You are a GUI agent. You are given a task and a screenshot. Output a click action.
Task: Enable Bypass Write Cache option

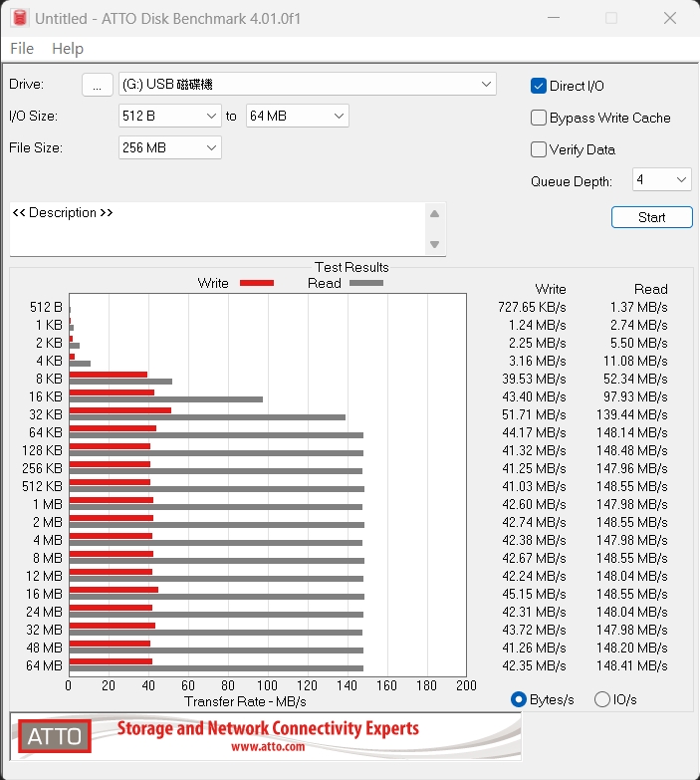point(539,118)
